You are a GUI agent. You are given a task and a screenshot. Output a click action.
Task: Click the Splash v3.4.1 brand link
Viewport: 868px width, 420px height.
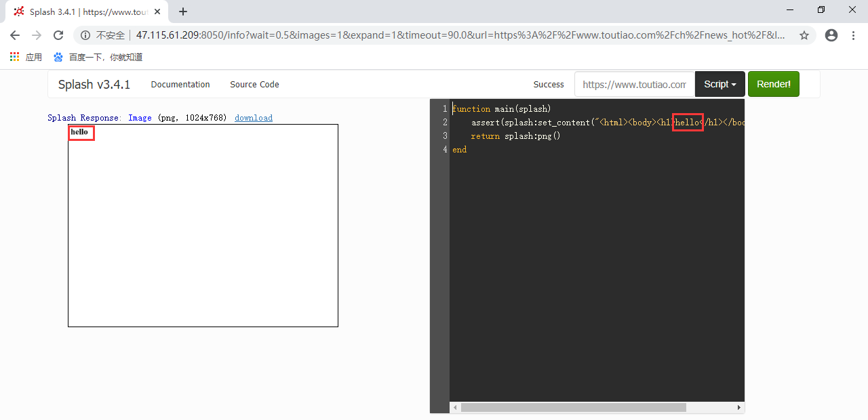(x=94, y=85)
